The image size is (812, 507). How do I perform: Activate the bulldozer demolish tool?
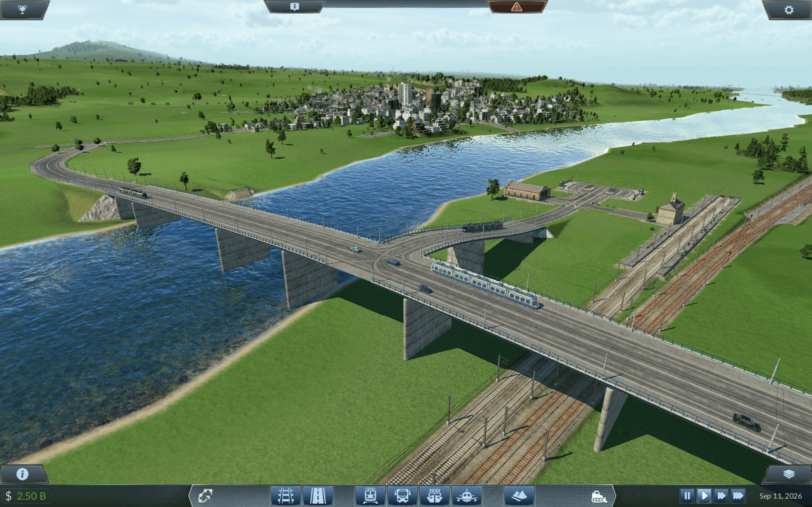599,496
